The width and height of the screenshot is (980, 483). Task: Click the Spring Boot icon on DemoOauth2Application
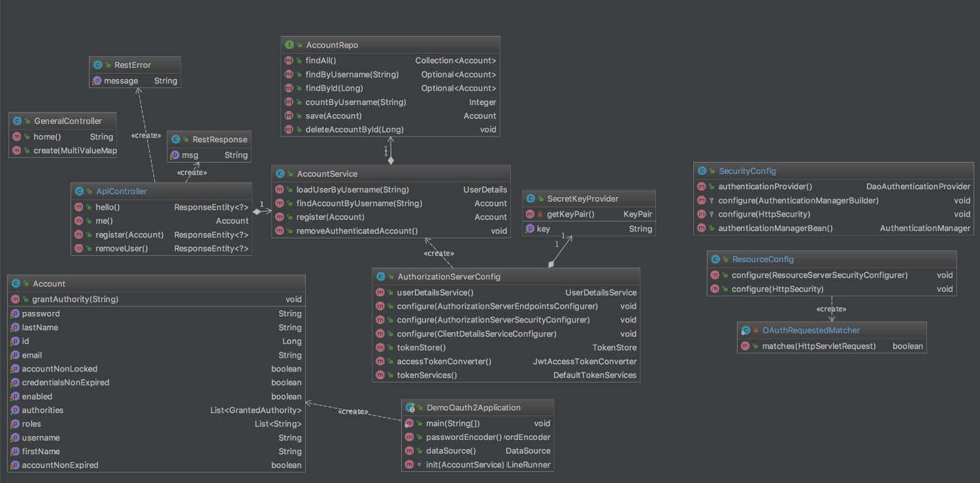click(410, 407)
